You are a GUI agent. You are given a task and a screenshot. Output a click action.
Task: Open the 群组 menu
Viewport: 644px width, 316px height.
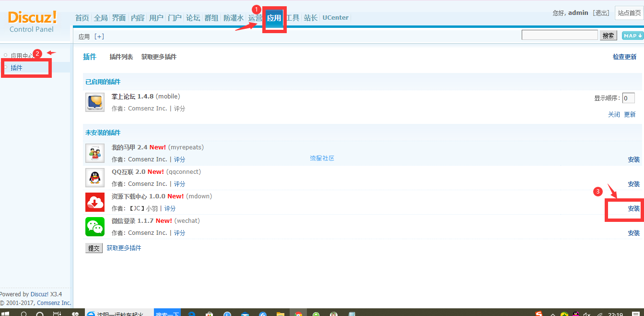pos(211,18)
